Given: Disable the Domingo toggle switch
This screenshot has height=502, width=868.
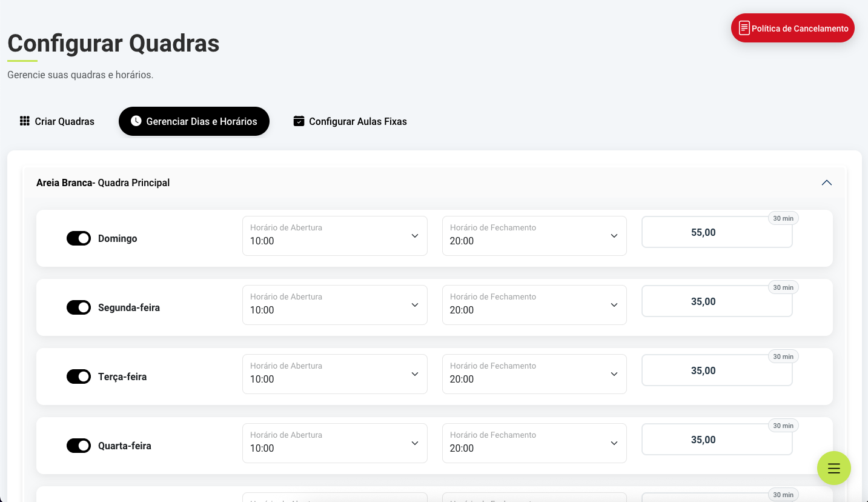Looking at the screenshot, I should [x=79, y=238].
